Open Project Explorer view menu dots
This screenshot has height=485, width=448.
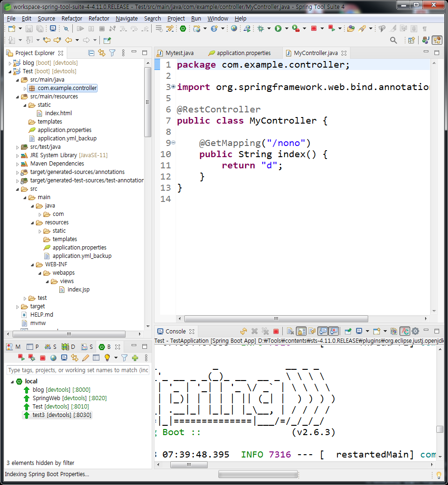(123, 53)
